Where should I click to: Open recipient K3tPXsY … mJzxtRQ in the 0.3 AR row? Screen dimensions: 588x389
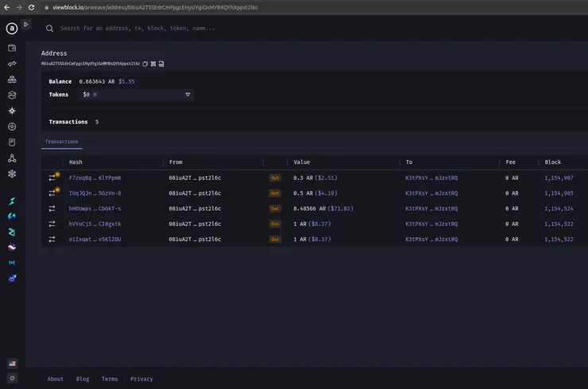(x=431, y=178)
